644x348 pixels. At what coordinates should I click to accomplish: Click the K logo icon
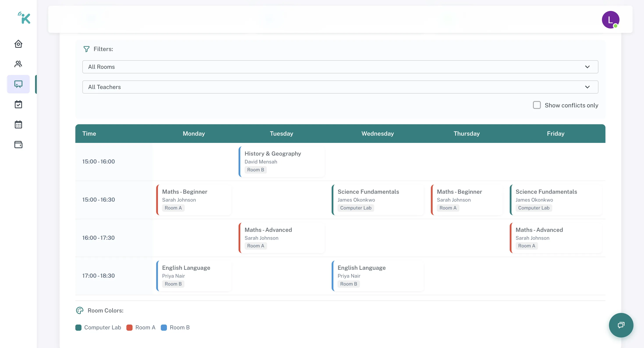(x=24, y=18)
